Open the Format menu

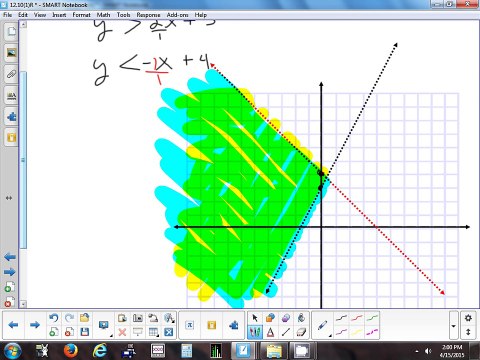(81, 15)
